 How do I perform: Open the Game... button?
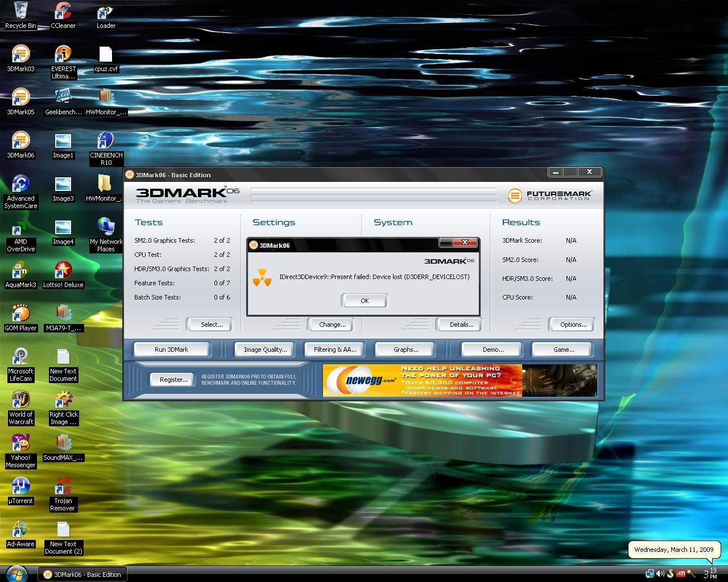point(563,350)
